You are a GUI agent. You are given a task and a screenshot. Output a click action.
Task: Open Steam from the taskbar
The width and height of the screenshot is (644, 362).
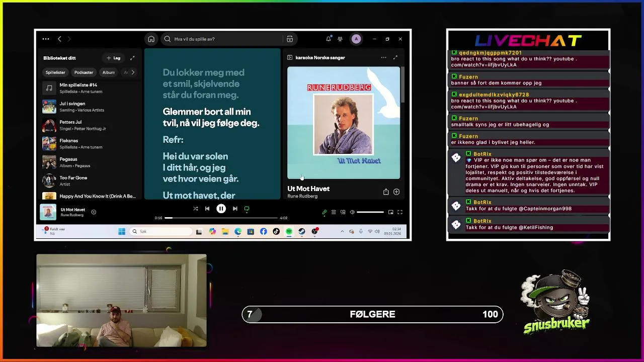pos(302,232)
